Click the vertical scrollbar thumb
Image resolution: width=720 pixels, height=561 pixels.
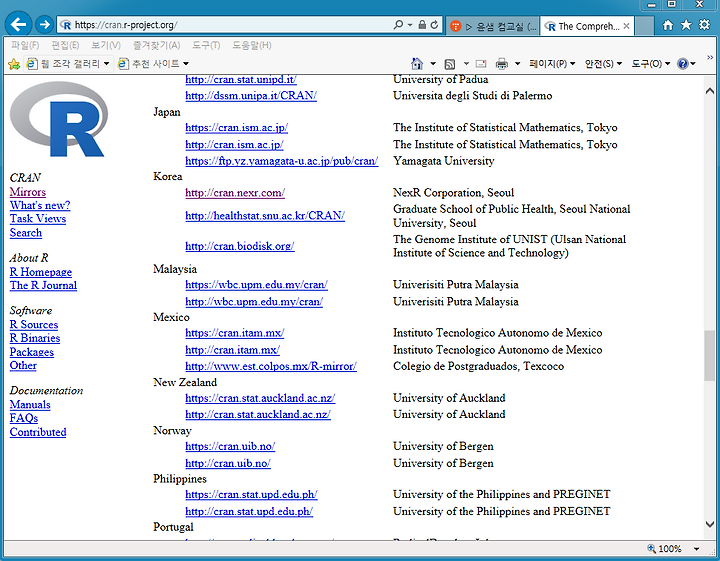coord(710,355)
